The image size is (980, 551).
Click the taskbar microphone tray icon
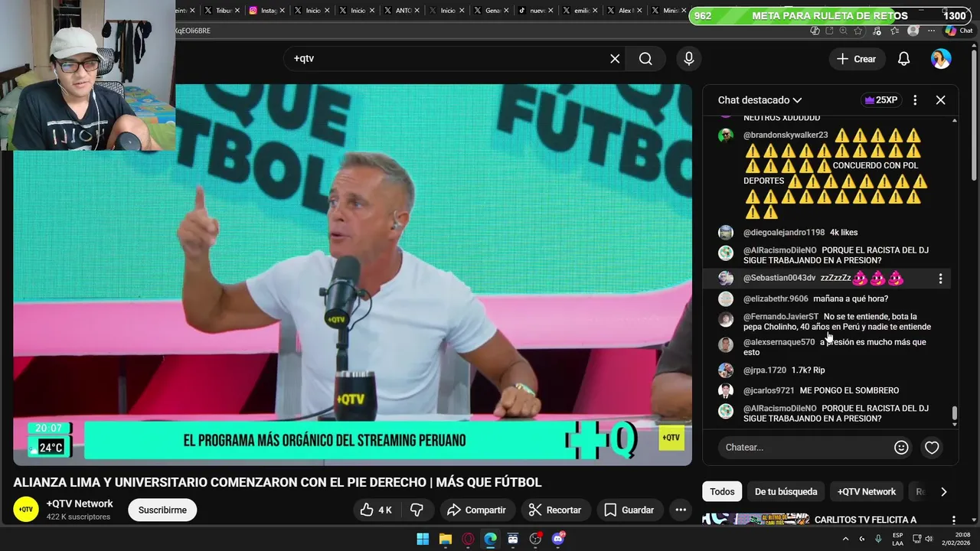point(878,539)
